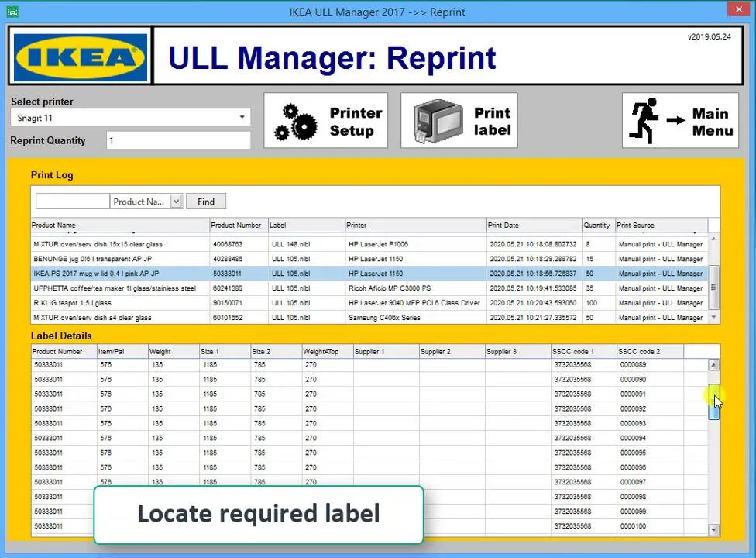Select the BENUNGE jug transparent AP JP row

[x=369, y=259]
